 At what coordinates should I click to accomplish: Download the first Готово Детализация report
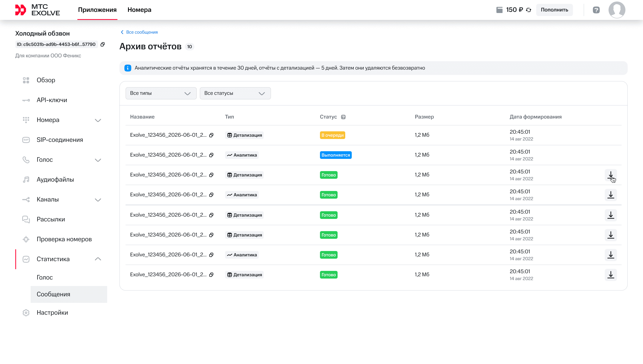pos(611,175)
